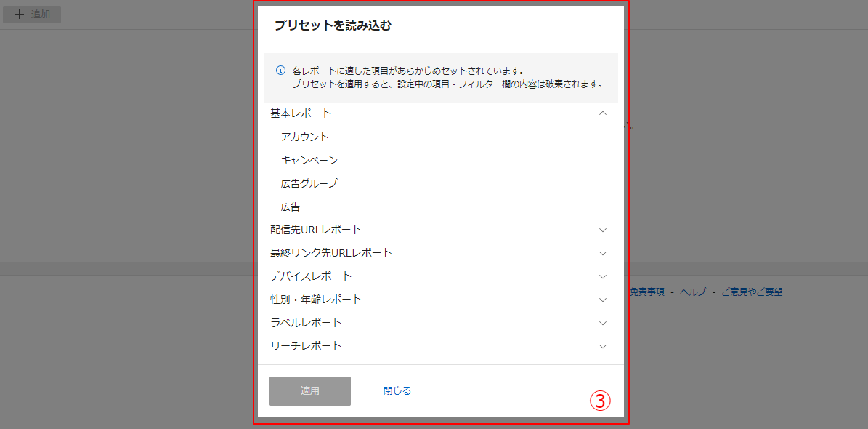Click the blue info icon in notice
This screenshot has height=429, width=868.
[x=280, y=71]
